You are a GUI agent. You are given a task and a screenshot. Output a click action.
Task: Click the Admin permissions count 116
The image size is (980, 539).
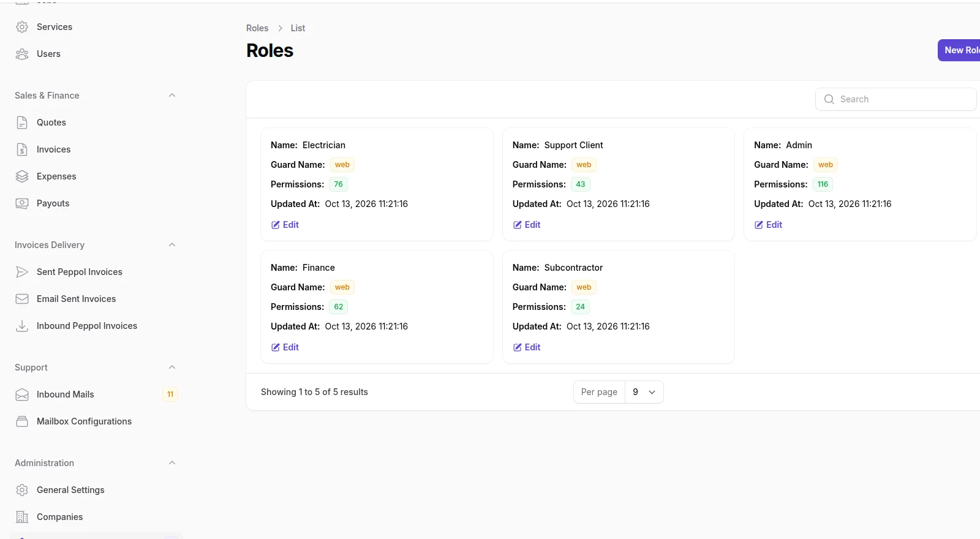(x=823, y=184)
